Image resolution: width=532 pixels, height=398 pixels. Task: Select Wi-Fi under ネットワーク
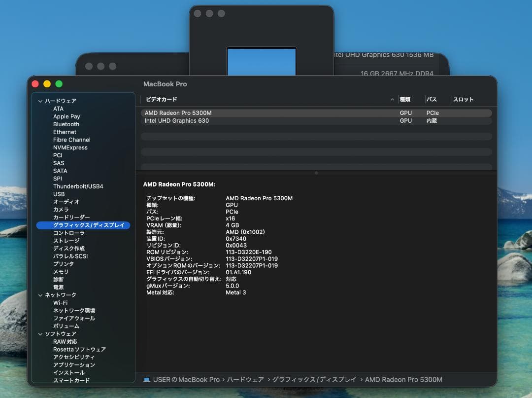(61, 303)
